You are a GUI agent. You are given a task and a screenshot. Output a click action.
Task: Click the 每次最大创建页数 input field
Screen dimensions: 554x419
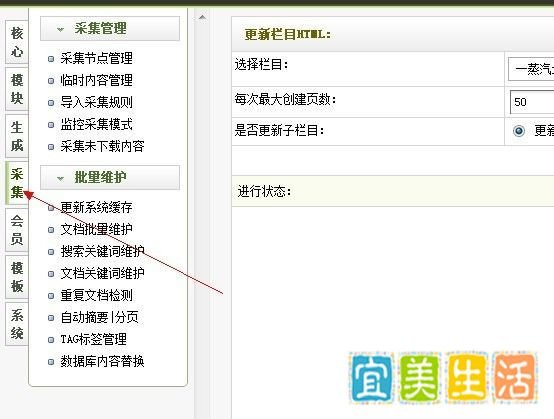pyautogui.click(x=532, y=102)
